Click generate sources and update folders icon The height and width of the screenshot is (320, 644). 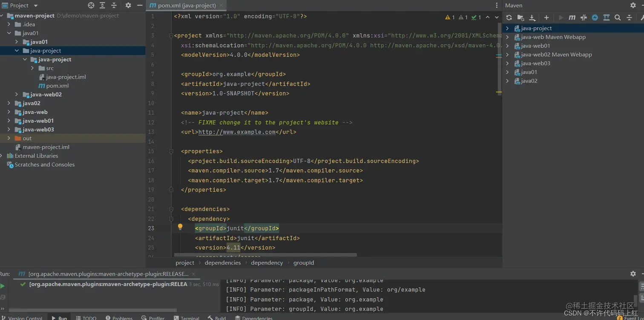[x=520, y=17]
